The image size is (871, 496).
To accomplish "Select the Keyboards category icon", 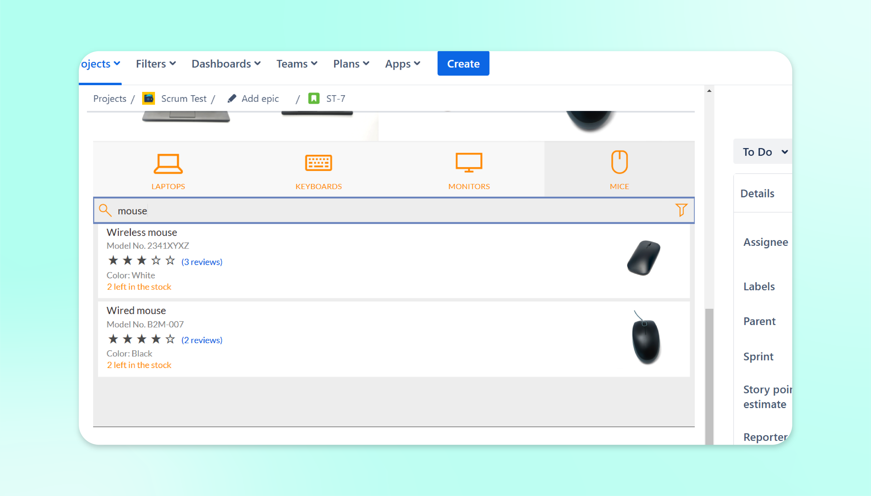I will click(318, 163).
